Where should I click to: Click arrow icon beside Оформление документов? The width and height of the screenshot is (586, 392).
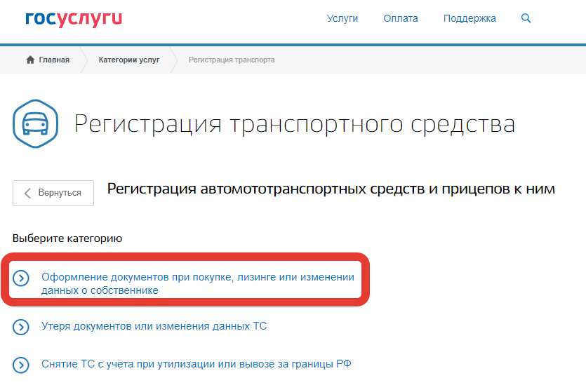pyautogui.click(x=21, y=278)
